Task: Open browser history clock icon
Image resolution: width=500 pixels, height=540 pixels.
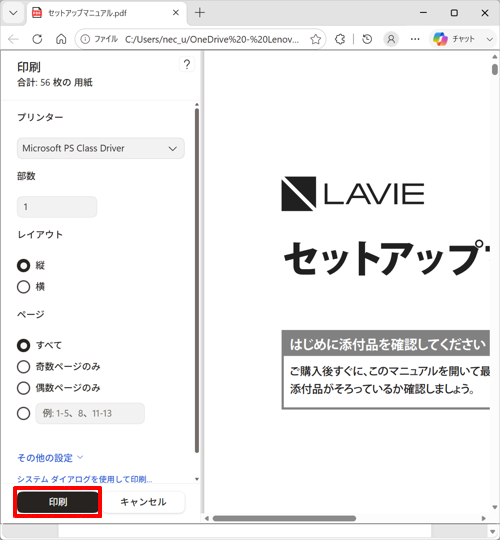Action: [367, 39]
